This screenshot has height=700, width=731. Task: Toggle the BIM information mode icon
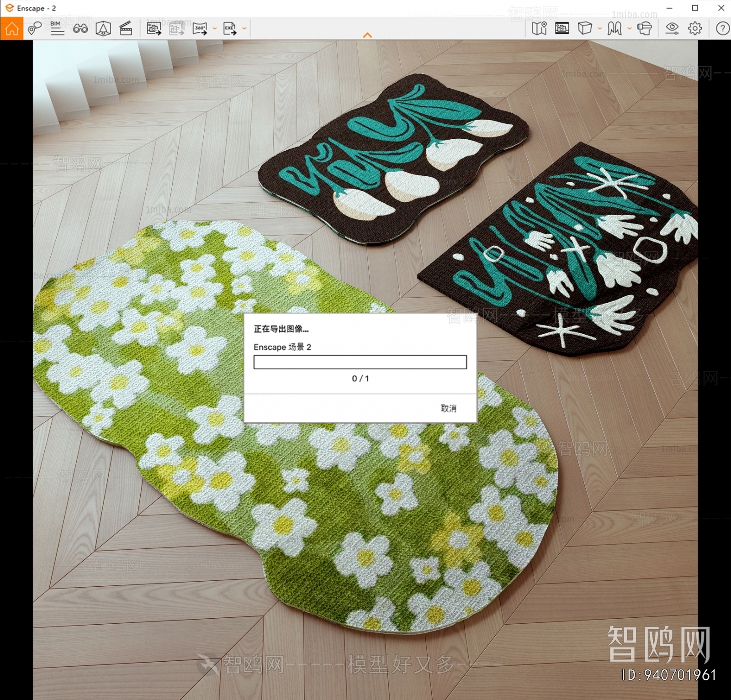tap(57, 28)
